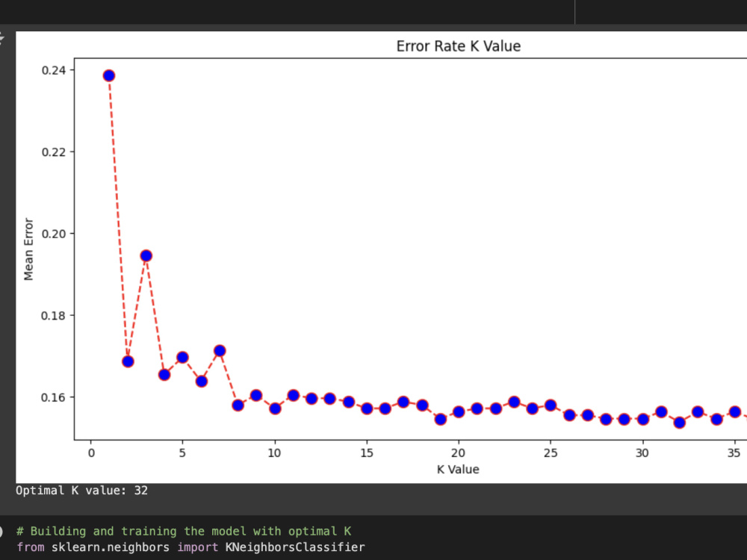Screen dimensions: 747x560
Task: Click the x-axis tick label 25
Action: tap(551, 453)
